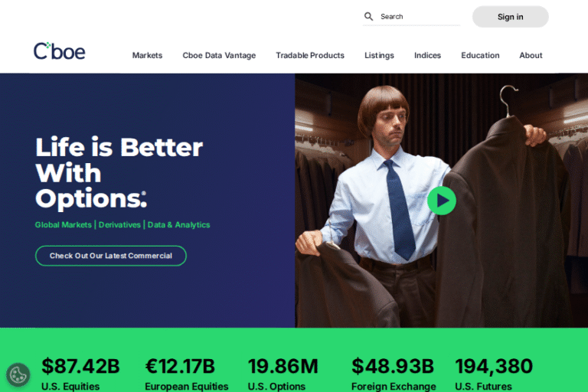Open Cboe Data Vantage menu
The image size is (588, 392).
tap(219, 56)
